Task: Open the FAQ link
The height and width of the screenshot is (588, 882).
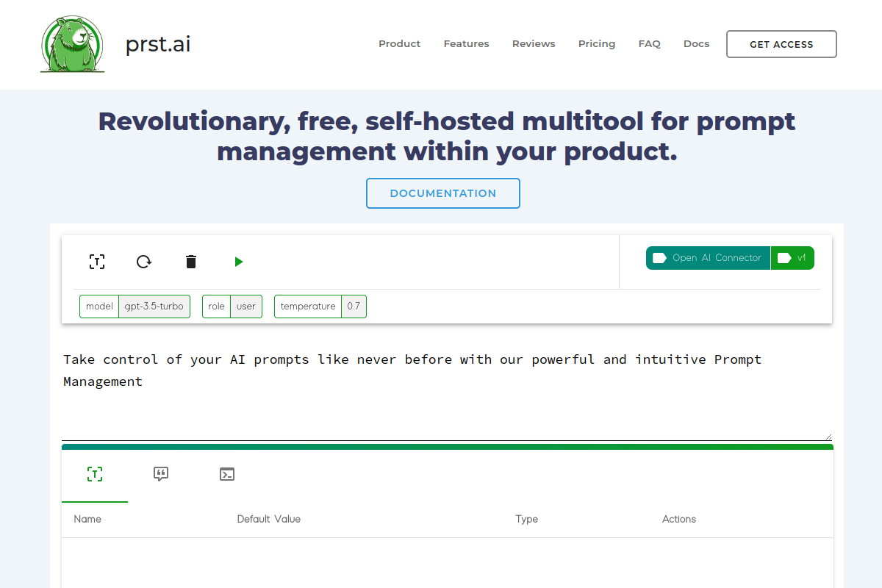Action: click(649, 44)
